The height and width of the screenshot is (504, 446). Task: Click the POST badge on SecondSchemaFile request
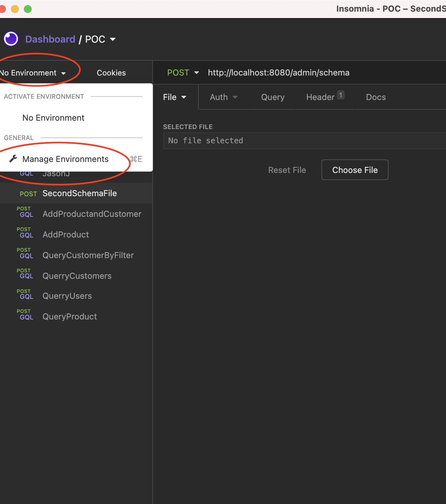(28, 194)
